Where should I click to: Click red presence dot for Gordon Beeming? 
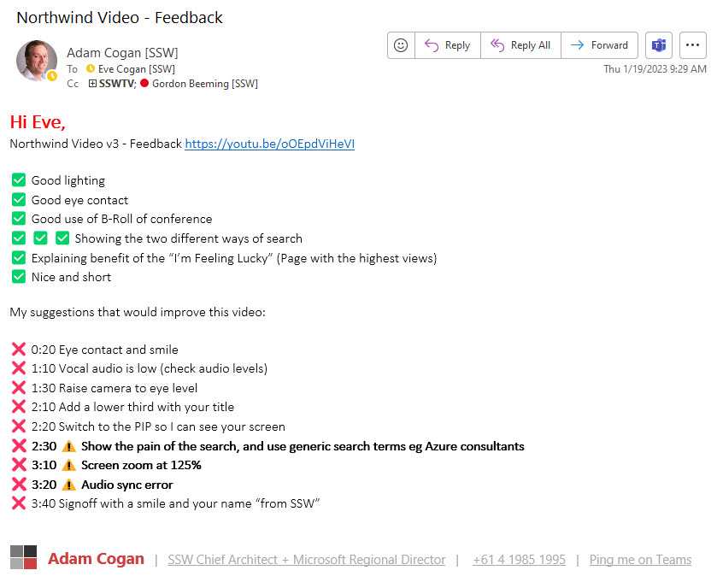pos(144,84)
